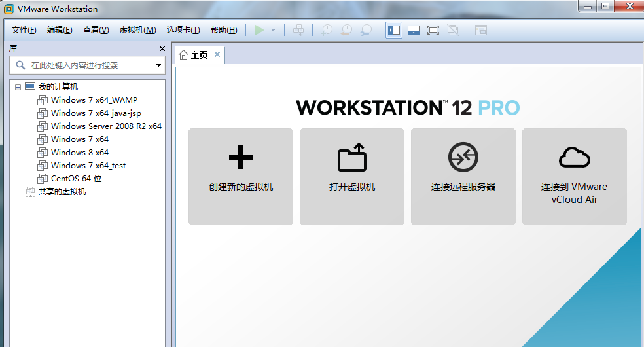This screenshot has height=347, width=644.
Task: Select Windows Server 2008 R2 x64
Action: point(106,126)
